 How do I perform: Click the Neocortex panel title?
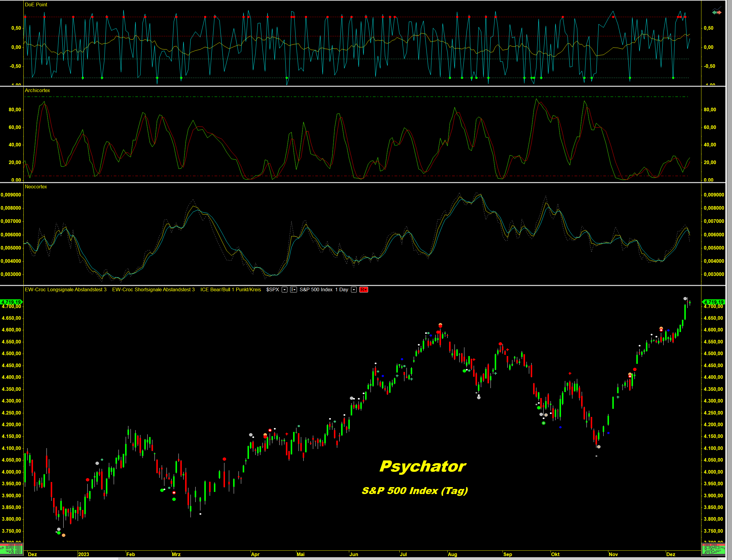[36, 187]
